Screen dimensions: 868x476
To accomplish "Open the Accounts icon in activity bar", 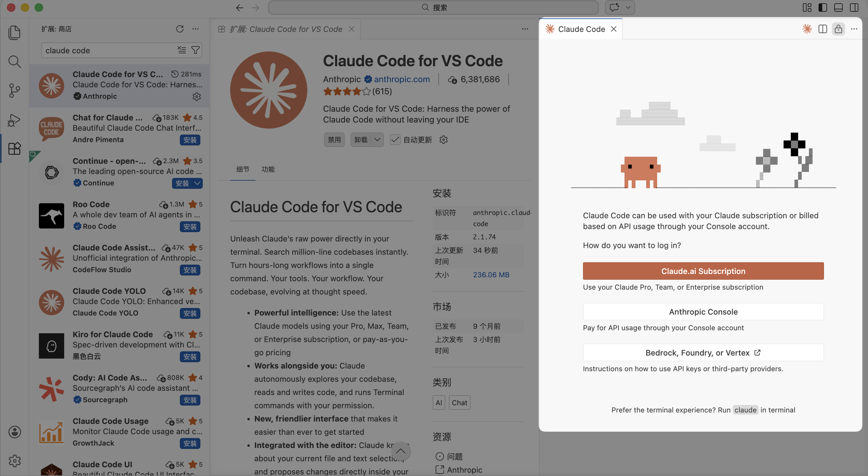I will tap(14, 432).
